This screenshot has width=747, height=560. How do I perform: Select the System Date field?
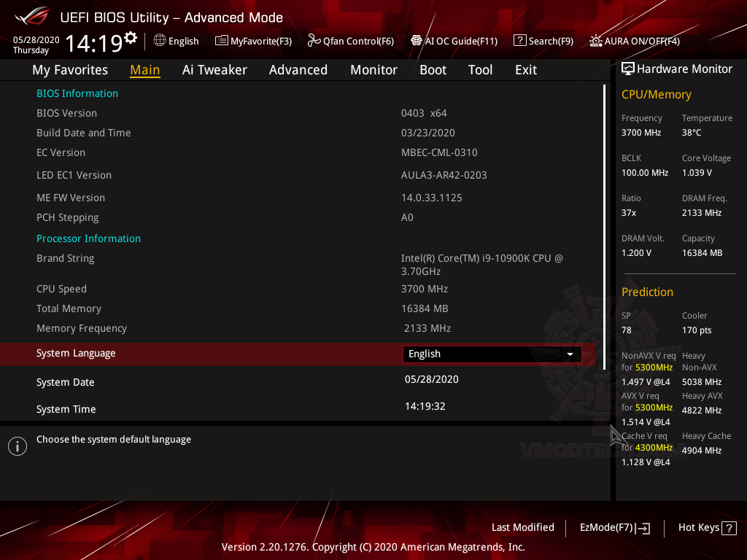pos(431,381)
